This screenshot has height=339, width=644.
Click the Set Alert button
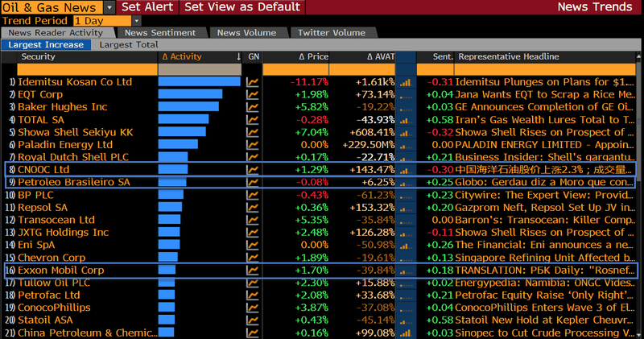point(147,7)
